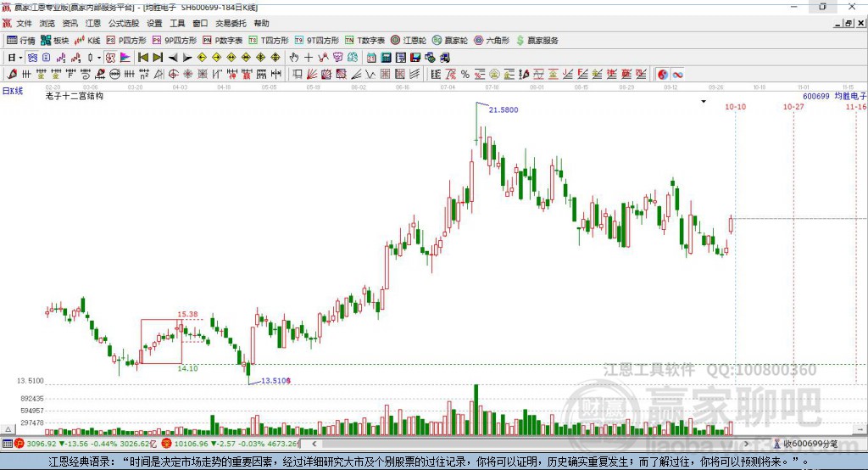The height and width of the screenshot is (470, 868).
Task: Open the T数字表 tool
Action: [x=364, y=41]
